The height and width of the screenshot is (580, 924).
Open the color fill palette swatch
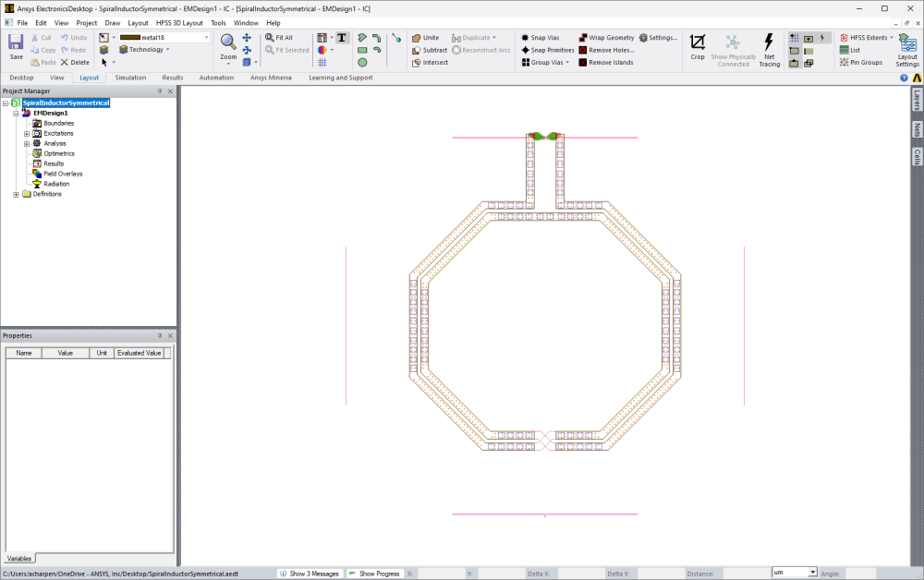point(322,49)
